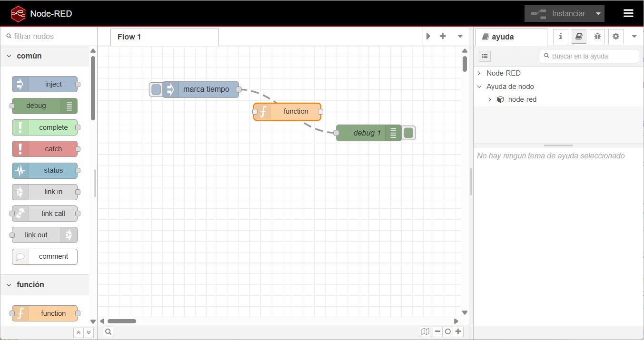The height and width of the screenshot is (340, 644).
Task: Disable output of the debug 1 node
Action: tap(408, 133)
